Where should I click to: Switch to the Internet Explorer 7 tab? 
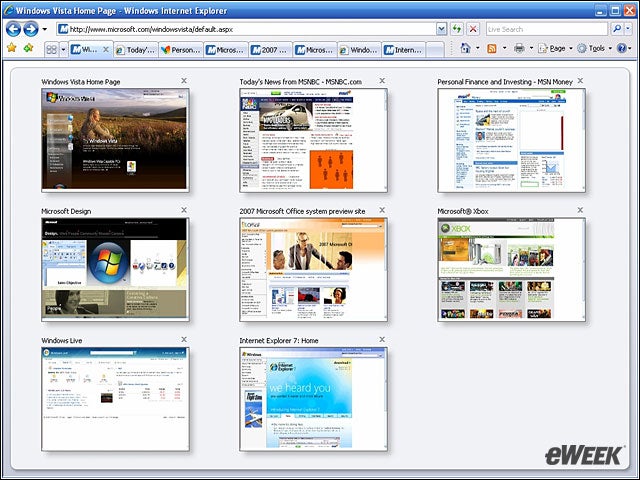point(404,50)
